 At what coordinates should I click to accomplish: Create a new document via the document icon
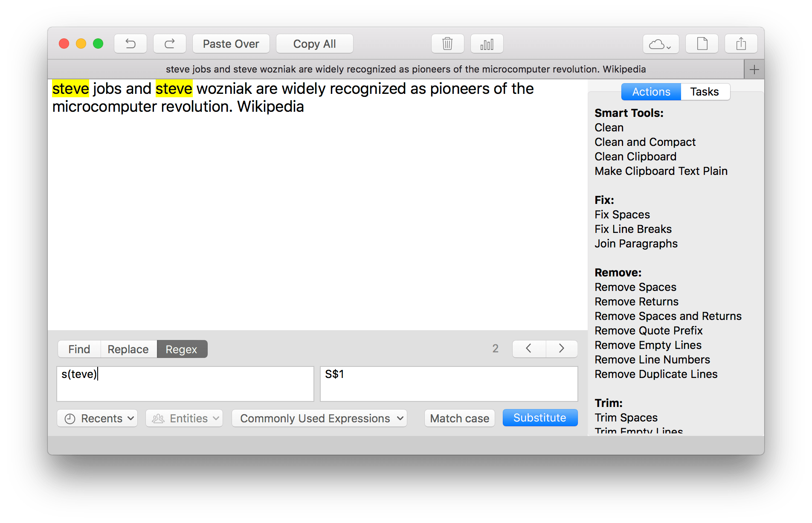click(x=702, y=44)
